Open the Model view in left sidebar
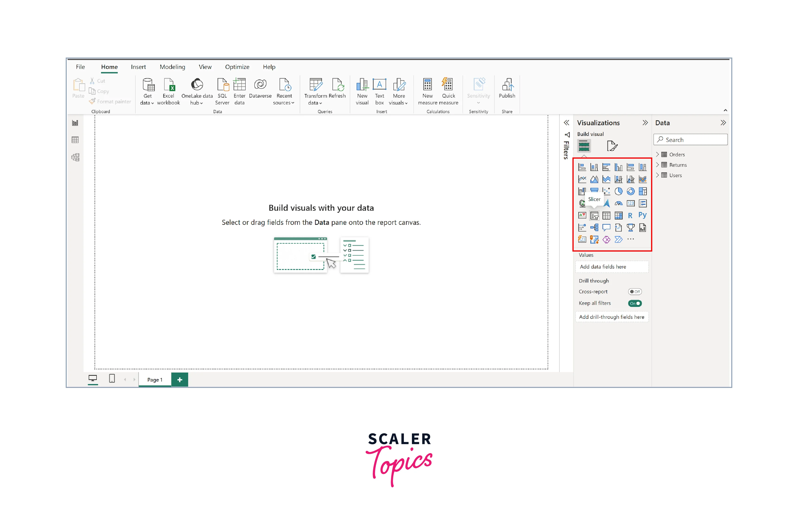The height and width of the screenshot is (532, 798). coord(75,157)
